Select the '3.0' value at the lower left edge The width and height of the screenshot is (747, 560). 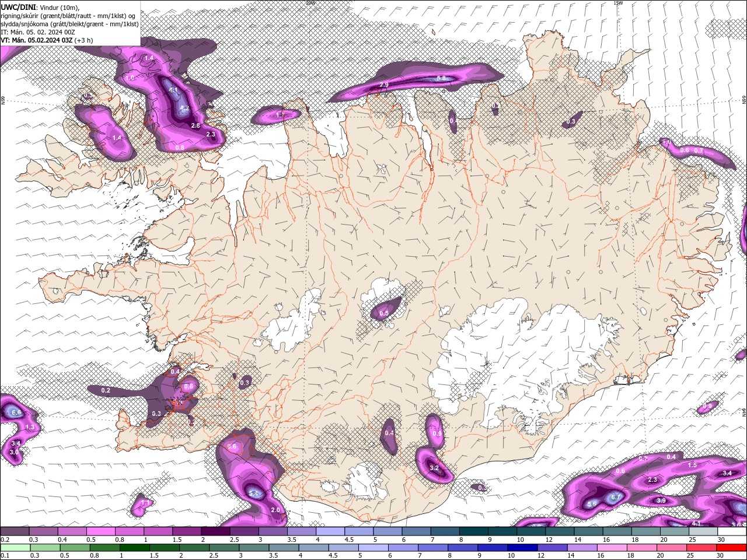point(15,452)
